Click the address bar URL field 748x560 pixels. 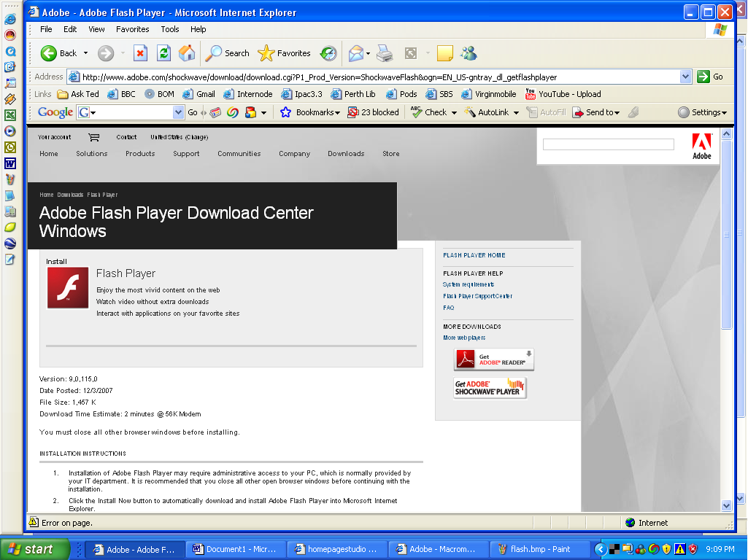[374, 77]
